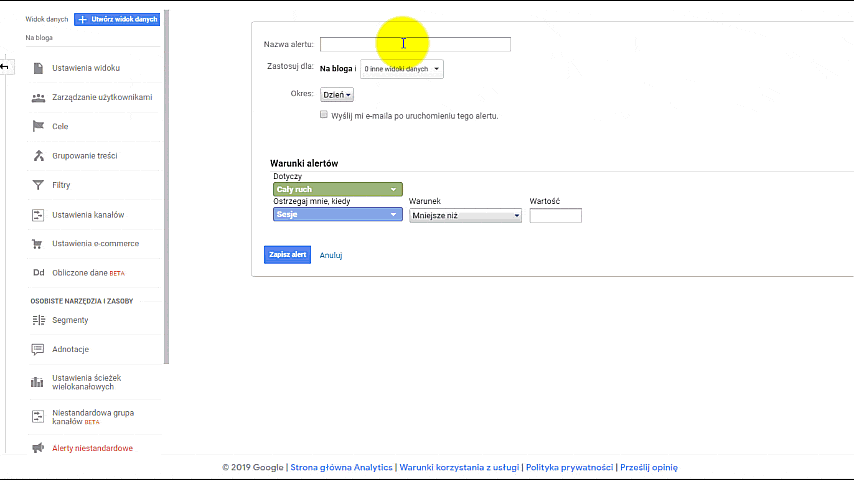Click 'Na bloga' view name text

[x=39, y=38]
